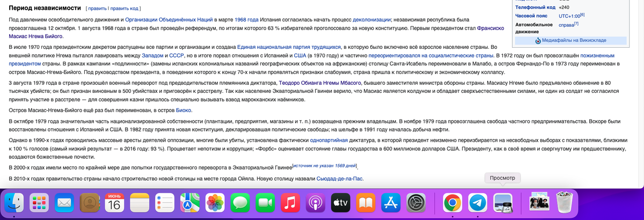Click 'Период независимости' section heading
This screenshot has width=644, height=220.
click(45, 9)
